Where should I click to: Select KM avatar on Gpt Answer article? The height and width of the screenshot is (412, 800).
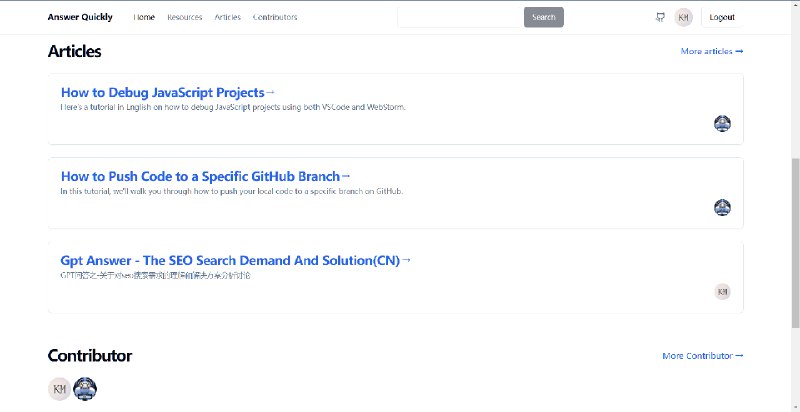tap(722, 292)
